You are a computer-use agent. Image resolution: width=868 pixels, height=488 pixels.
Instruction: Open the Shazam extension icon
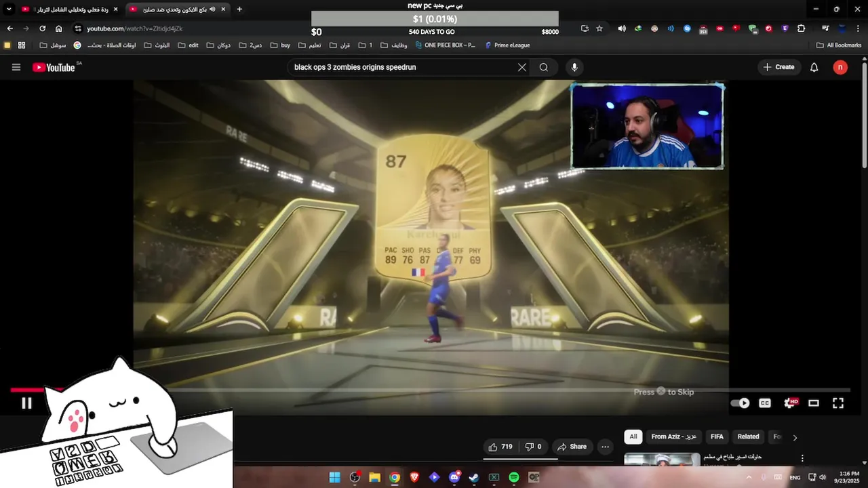(x=687, y=28)
